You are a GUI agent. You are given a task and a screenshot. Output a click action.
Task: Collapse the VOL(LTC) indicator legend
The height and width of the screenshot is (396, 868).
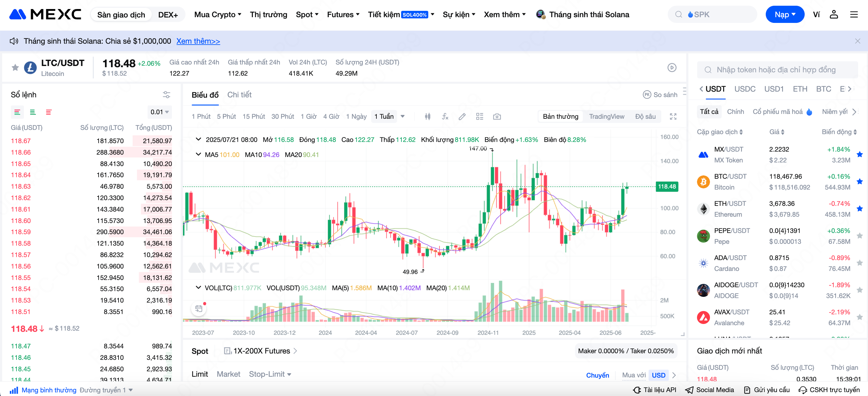pos(198,288)
